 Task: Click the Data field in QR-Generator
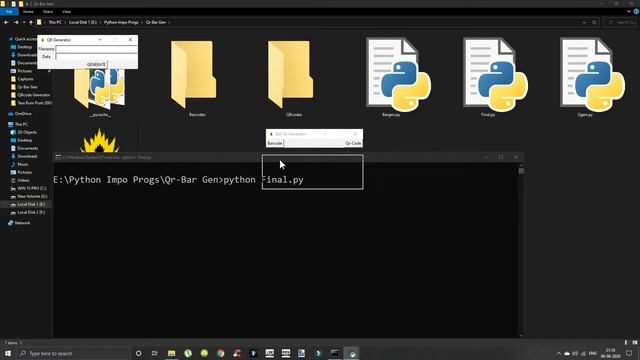(x=96, y=57)
